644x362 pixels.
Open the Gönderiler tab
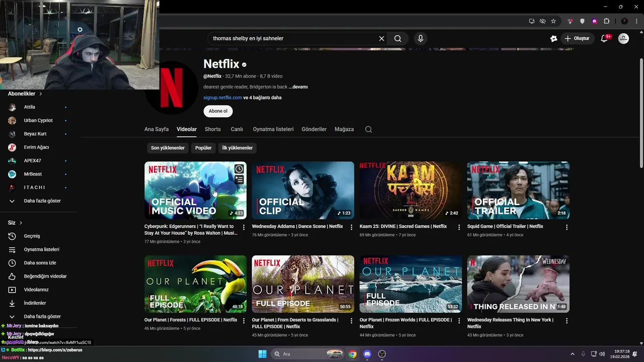coord(314,129)
